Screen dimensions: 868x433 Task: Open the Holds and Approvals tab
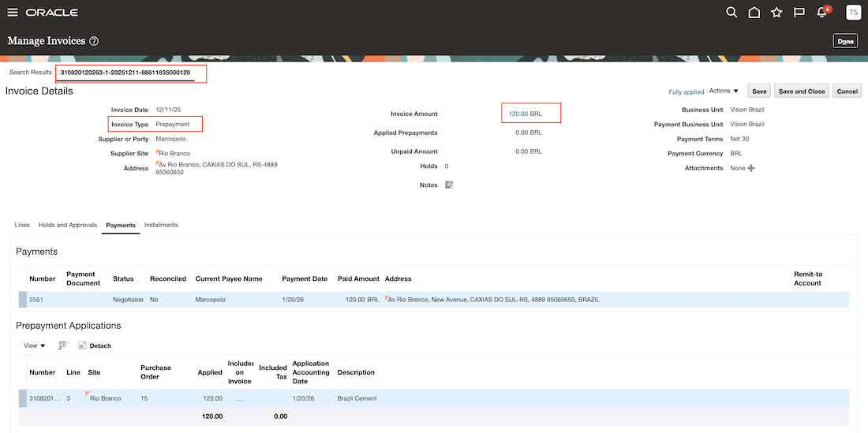point(68,225)
